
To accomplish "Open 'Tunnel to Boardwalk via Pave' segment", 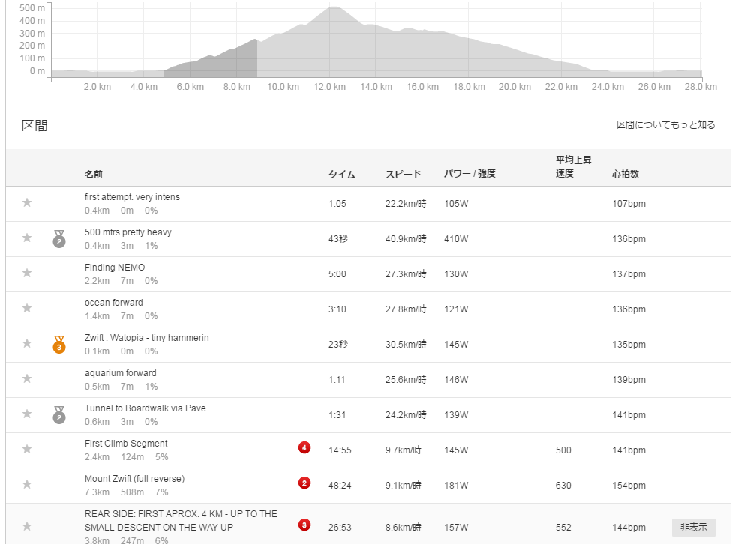I will (x=145, y=408).
